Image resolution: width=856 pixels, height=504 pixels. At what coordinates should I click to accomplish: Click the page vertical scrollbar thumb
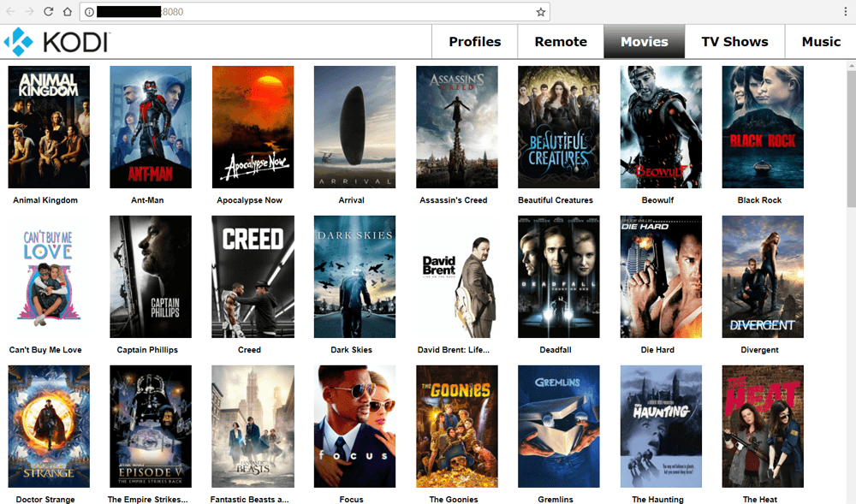point(851,139)
